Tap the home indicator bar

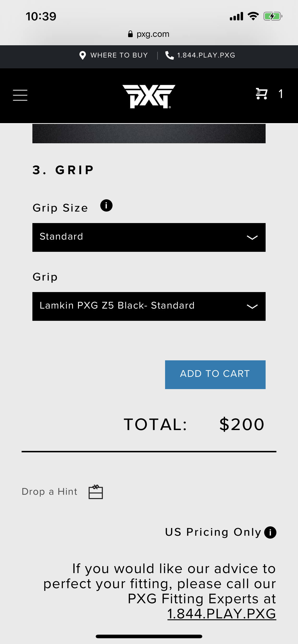(x=149, y=636)
